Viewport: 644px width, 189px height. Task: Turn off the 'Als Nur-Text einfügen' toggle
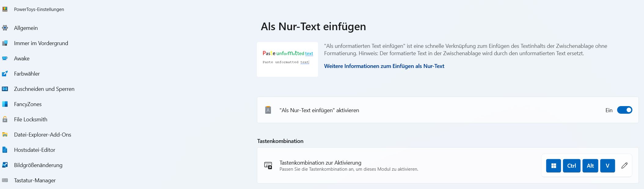tap(624, 110)
